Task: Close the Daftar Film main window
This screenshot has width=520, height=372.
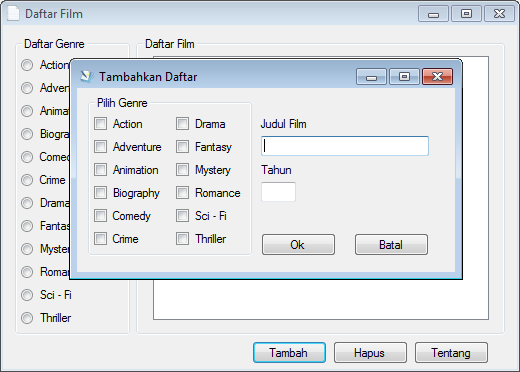Action: point(499,14)
